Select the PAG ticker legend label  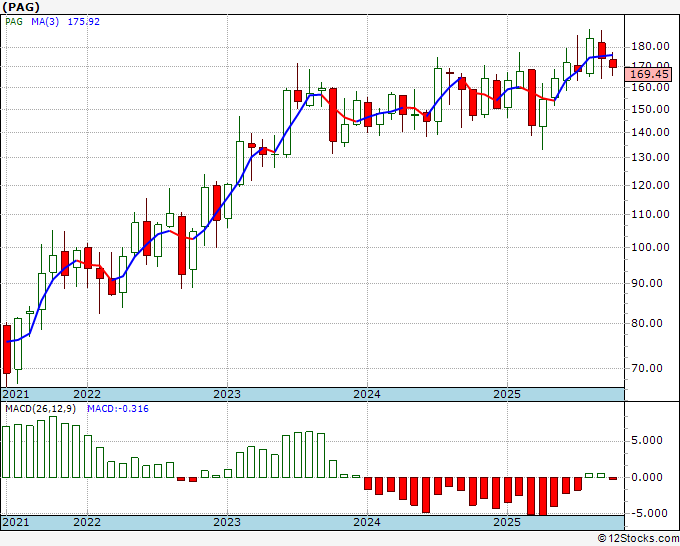14,22
